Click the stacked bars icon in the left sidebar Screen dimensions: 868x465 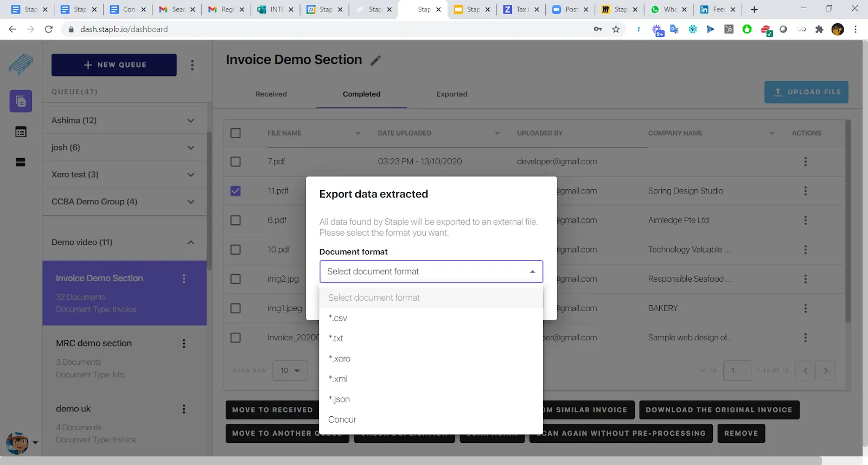(x=21, y=162)
